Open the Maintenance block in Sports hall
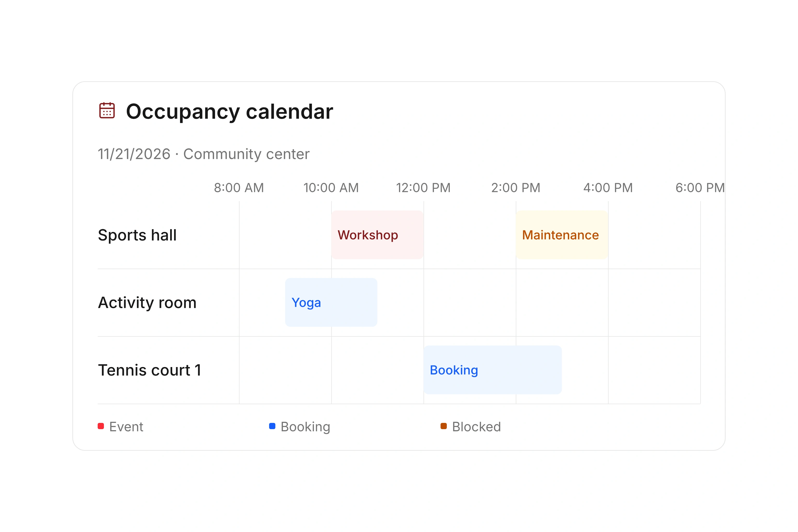This screenshot has width=798, height=532. tap(562, 235)
